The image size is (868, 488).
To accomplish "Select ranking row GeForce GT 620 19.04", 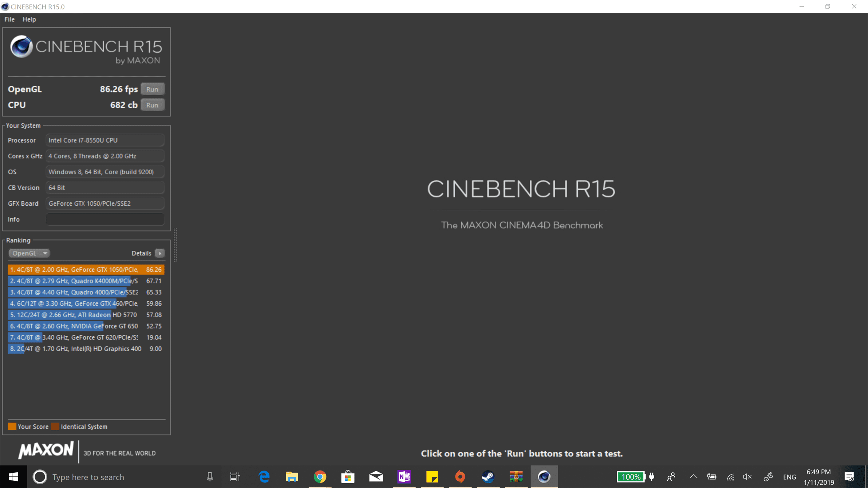I will (x=86, y=337).
